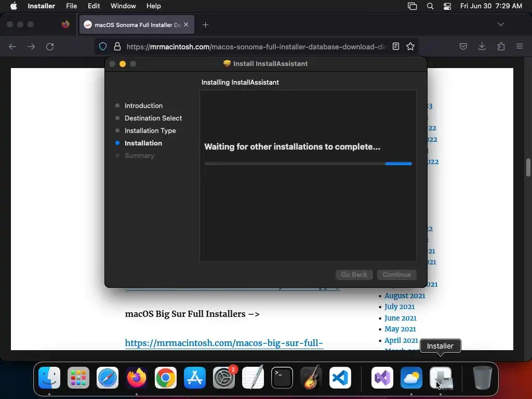Viewport: 532px width, 399px height.
Task: Open Visual Studio Code from the Dock
Action: click(340, 378)
